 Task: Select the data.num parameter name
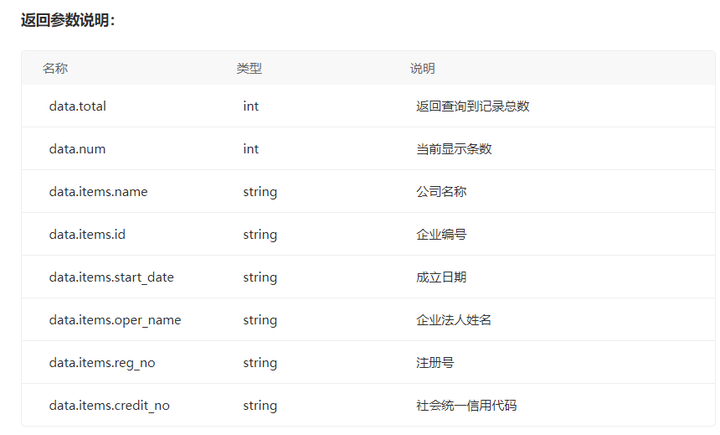pos(77,149)
